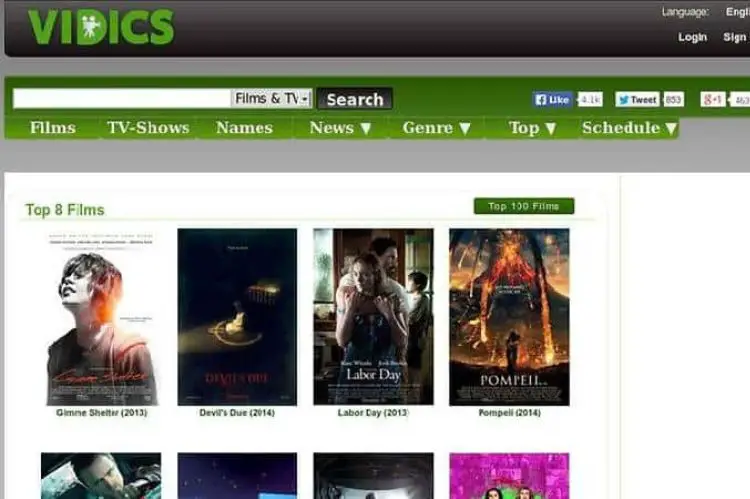The image size is (750, 499).
Task: Expand the Schedule menu
Action: (629, 128)
